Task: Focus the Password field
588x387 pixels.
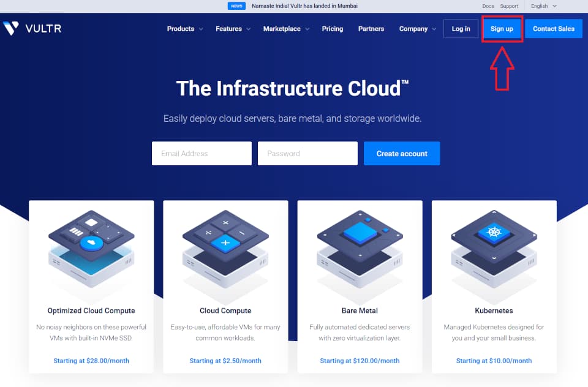Action: (307, 153)
